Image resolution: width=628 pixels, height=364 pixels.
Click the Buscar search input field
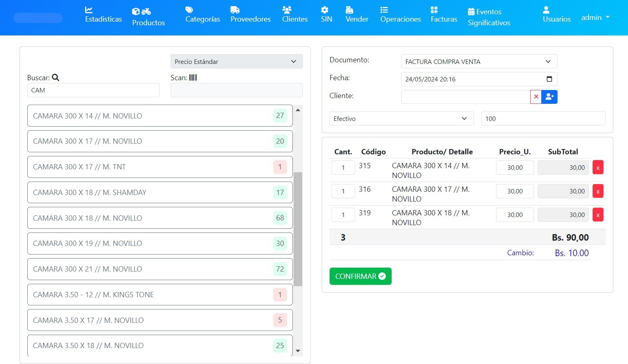(93, 90)
